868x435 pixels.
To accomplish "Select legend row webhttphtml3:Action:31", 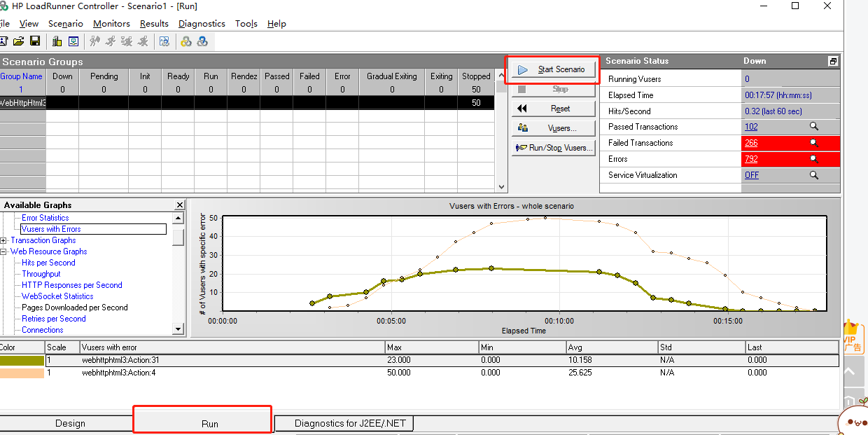I will [x=442, y=361].
